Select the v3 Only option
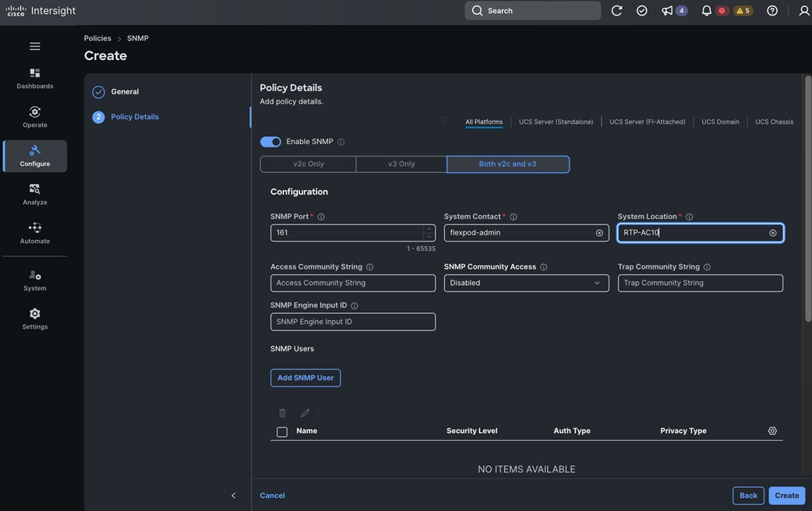 401,164
